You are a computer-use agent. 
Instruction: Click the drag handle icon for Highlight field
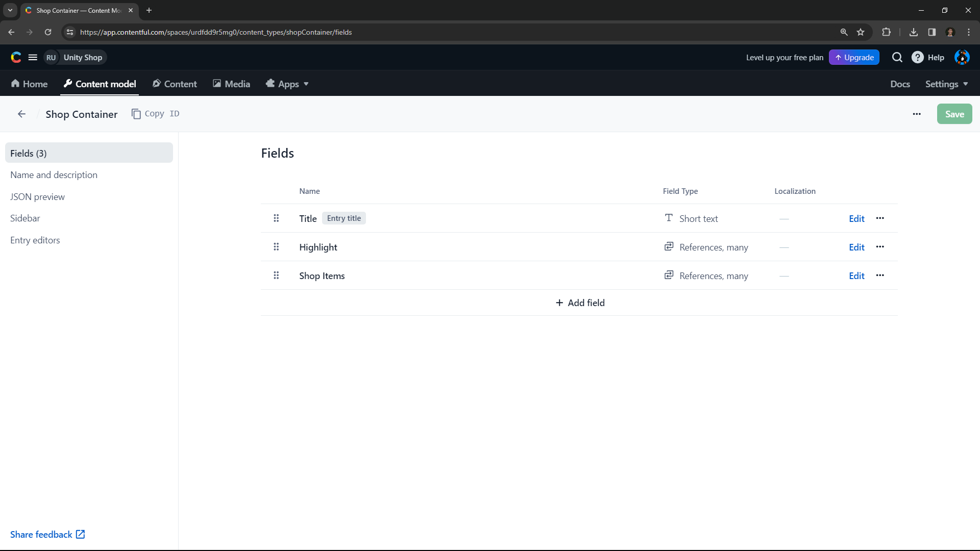point(276,247)
